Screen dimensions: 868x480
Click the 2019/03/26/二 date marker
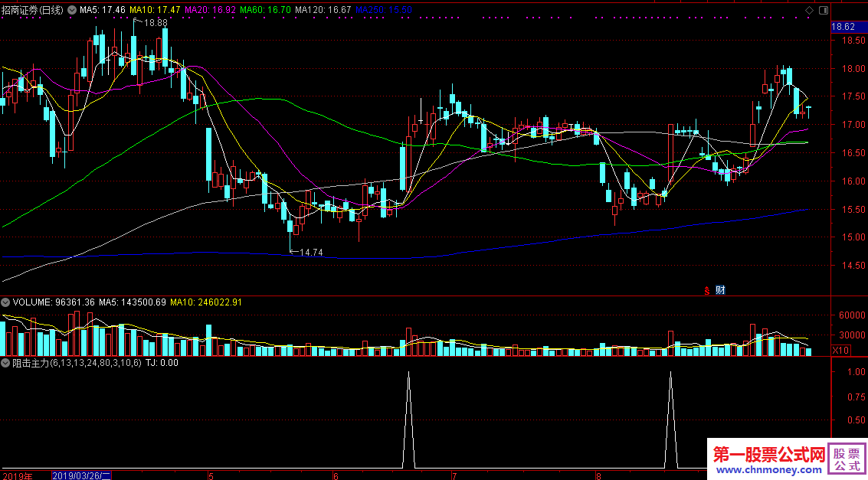82,475
